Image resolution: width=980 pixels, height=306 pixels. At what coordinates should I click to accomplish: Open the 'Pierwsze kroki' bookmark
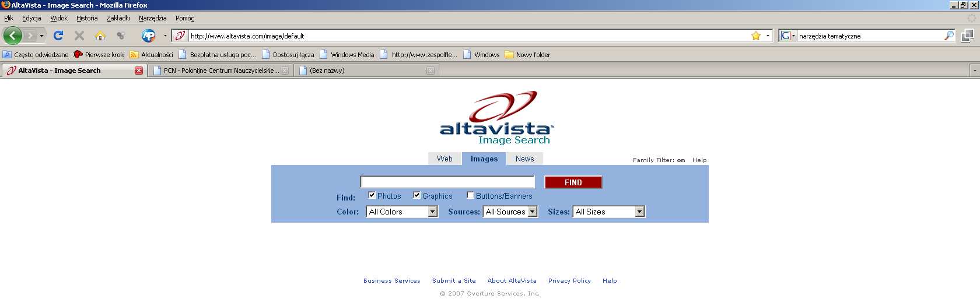[x=99, y=55]
